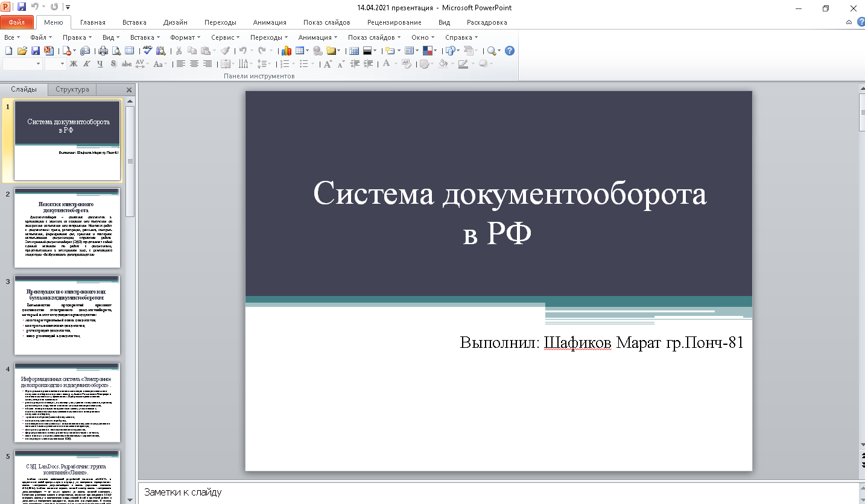Open the Рецензирование ribbon tab
Screen dimensions: 865x504
coord(394,22)
